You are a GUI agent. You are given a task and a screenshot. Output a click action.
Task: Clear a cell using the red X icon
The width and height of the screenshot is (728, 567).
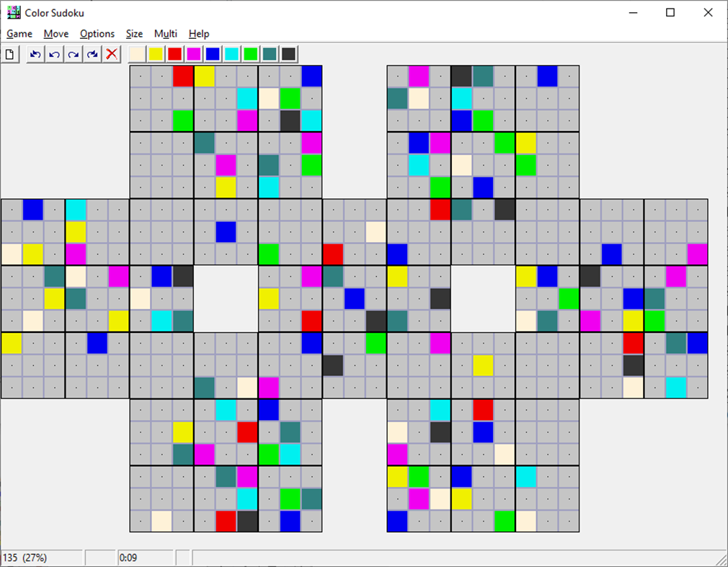tap(112, 53)
